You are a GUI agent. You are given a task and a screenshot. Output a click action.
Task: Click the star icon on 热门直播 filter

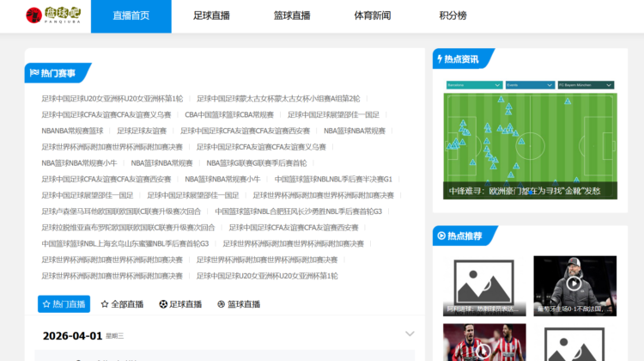(x=46, y=304)
